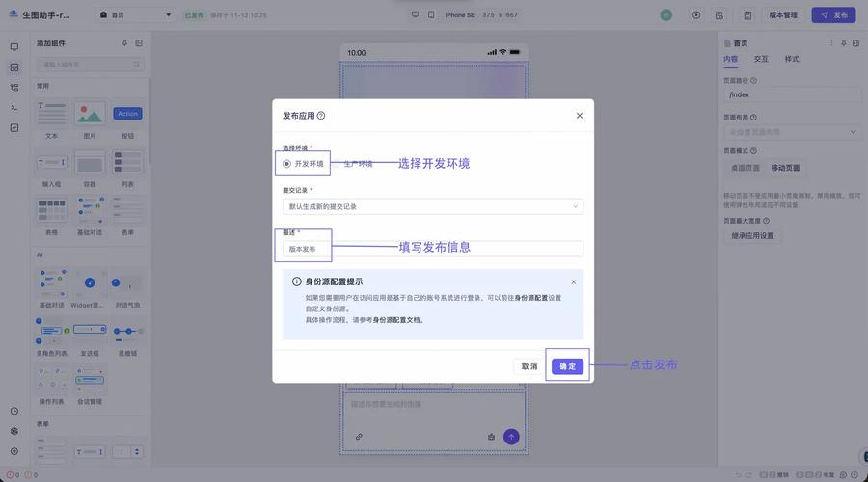868x482 pixels.
Task: Open the 身份源配置文档 link
Action: pos(396,320)
